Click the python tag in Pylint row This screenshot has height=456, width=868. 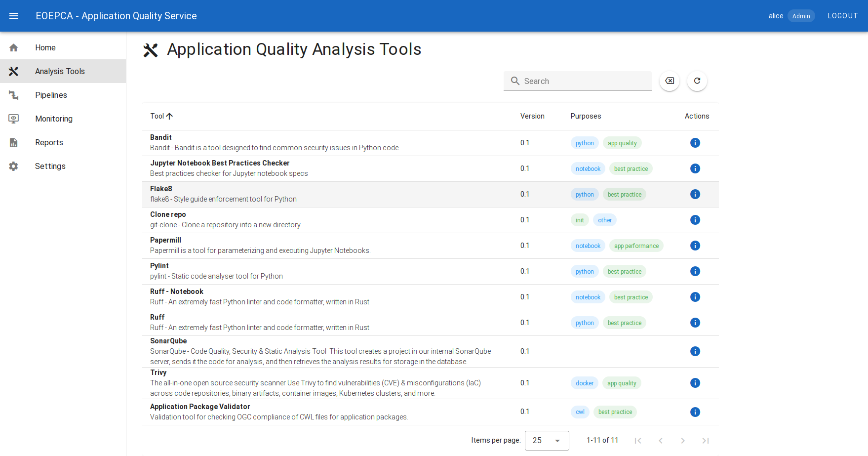coord(585,272)
